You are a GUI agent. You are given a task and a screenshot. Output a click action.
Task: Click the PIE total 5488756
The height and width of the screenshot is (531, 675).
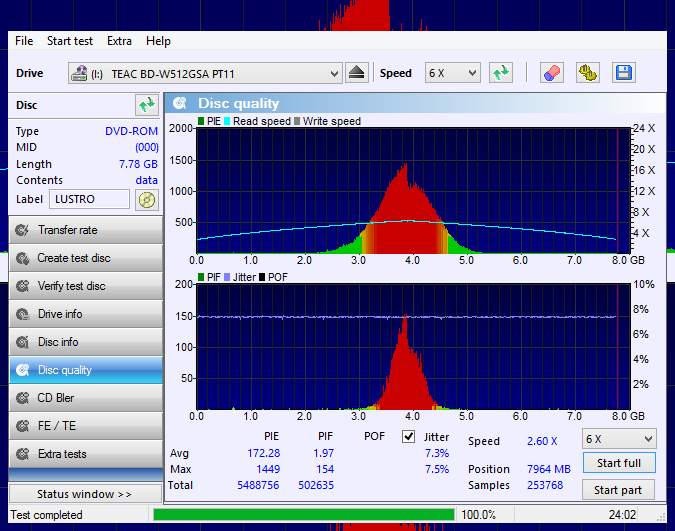point(258,485)
